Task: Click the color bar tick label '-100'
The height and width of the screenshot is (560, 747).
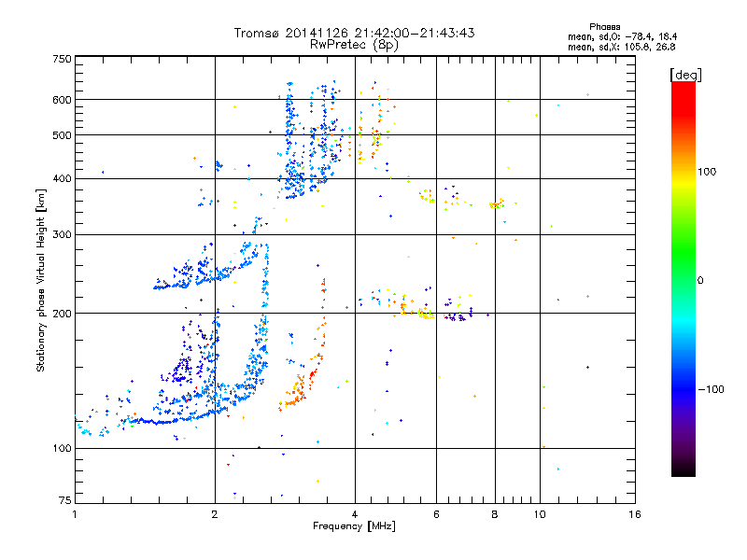Action: 711,389
